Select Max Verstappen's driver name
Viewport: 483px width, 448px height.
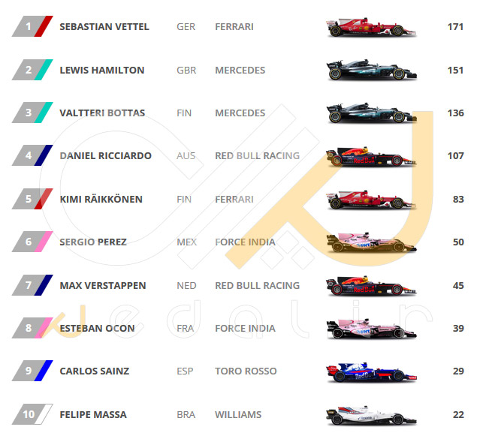click(103, 286)
